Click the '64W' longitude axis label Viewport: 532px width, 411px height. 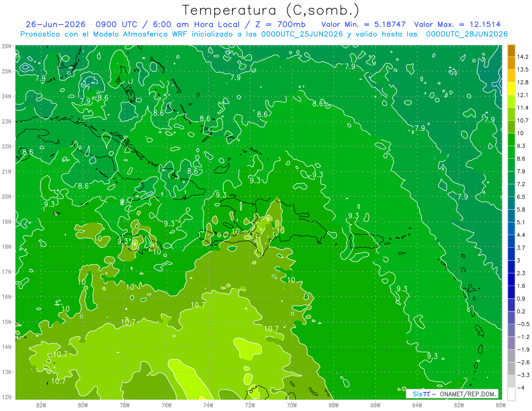point(417,405)
